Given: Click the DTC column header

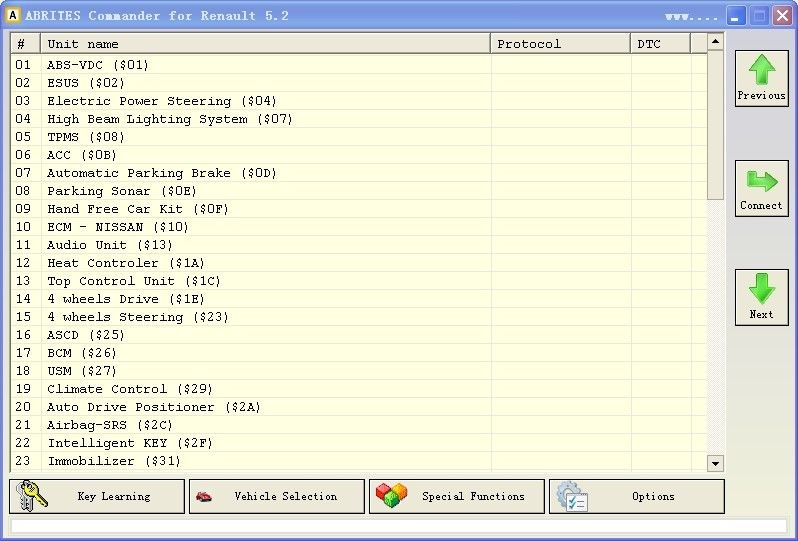Looking at the screenshot, I should pos(661,44).
